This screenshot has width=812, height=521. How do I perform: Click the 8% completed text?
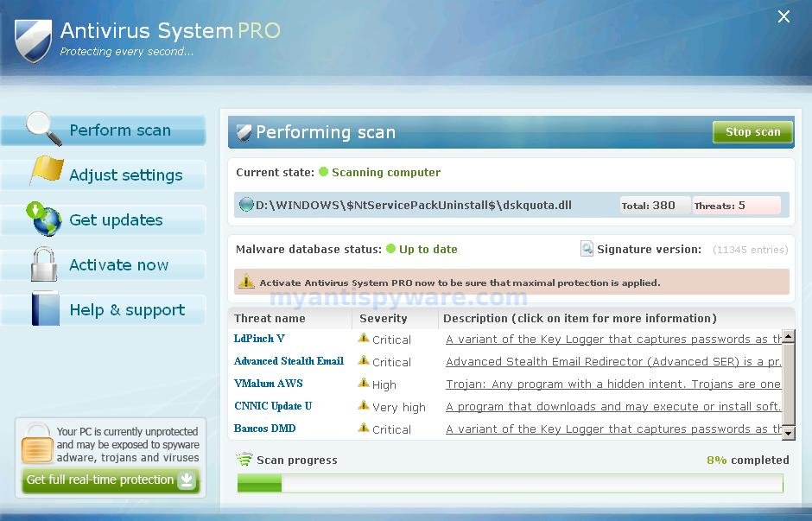pos(748,460)
